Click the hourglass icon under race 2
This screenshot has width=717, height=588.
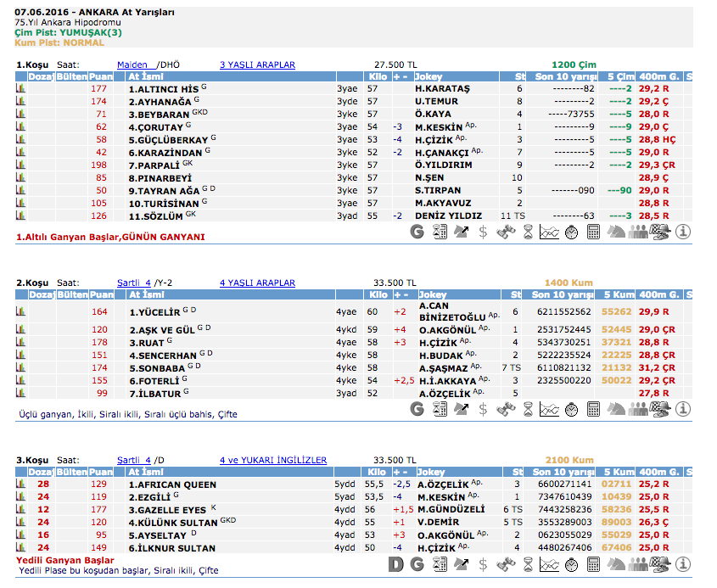coord(528,409)
